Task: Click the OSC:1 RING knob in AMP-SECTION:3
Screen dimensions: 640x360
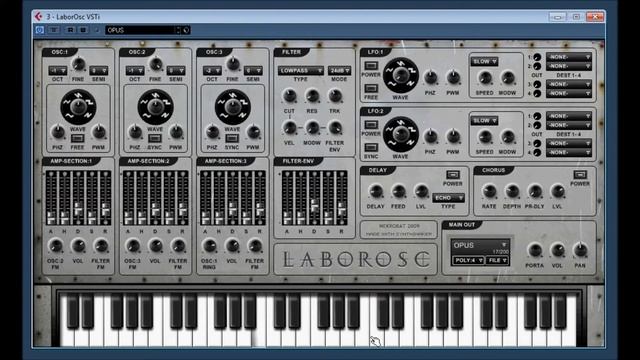Action: coord(209,246)
